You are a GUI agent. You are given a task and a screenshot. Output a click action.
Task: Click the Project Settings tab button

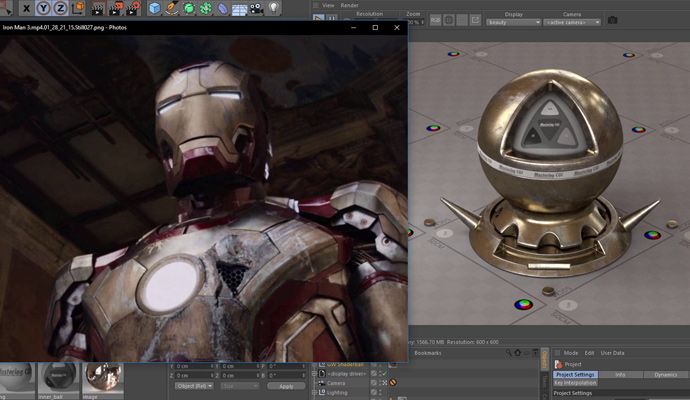[576, 374]
